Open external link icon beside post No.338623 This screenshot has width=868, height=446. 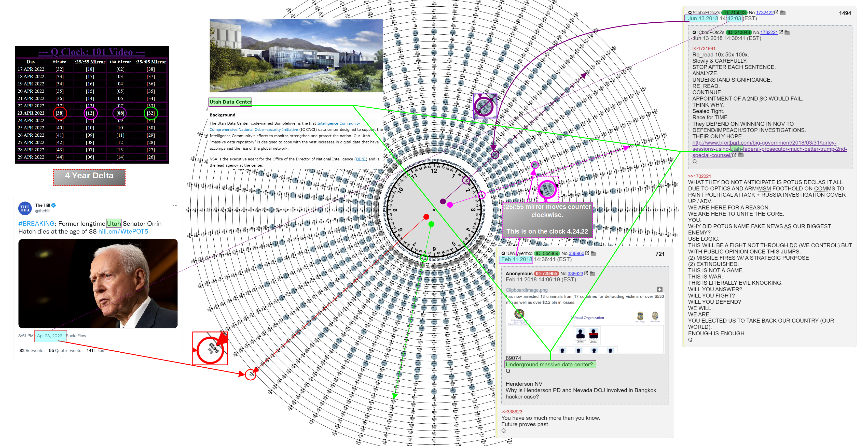point(586,273)
